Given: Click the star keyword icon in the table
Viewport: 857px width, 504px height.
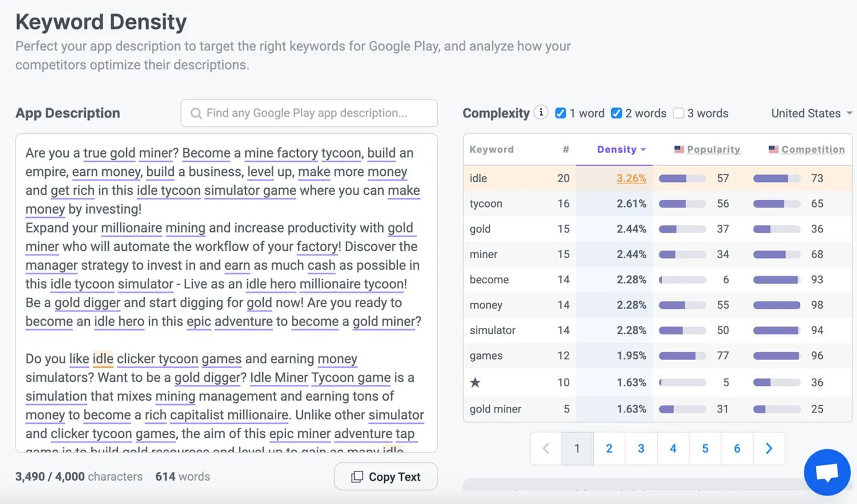Looking at the screenshot, I should tap(475, 382).
